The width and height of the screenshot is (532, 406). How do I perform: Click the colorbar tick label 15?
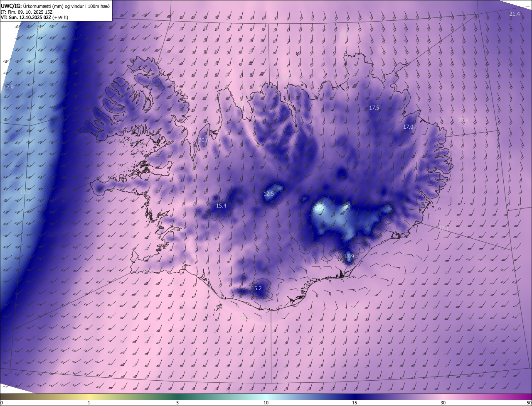pos(355,403)
